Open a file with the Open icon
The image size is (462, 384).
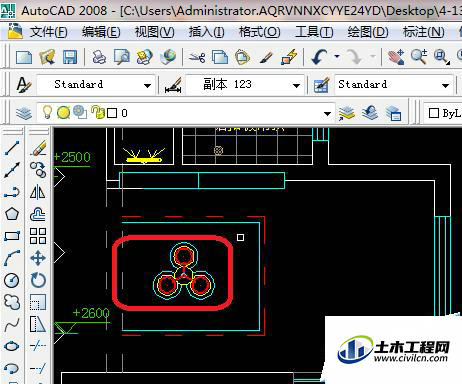coord(47,57)
